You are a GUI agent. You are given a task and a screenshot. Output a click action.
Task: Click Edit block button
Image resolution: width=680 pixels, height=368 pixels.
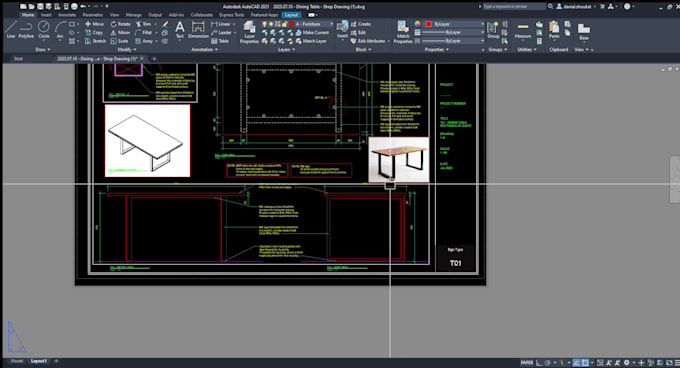point(359,33)
